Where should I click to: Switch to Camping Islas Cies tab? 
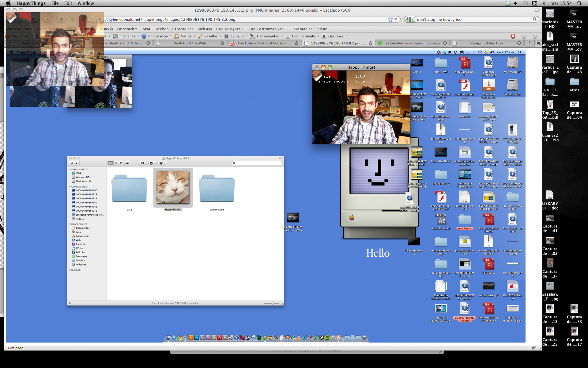pyautogui.click(x=486, y=43)
